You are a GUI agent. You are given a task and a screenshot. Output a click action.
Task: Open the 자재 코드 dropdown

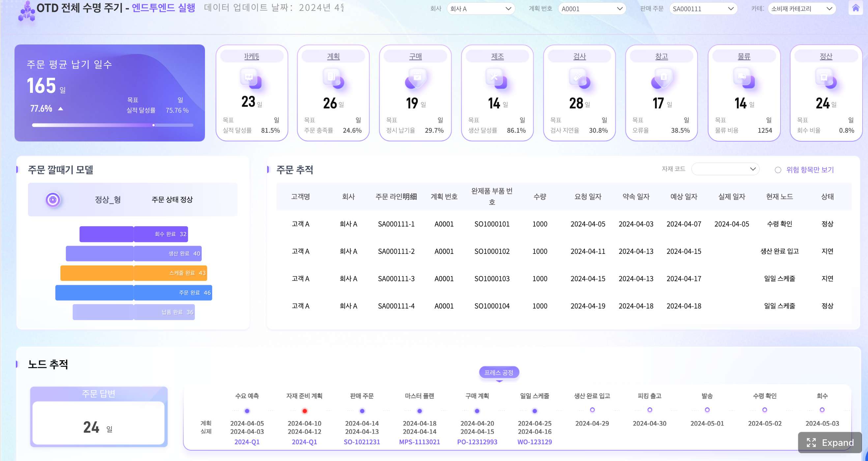pyautogui.click(x=725, y=169)
